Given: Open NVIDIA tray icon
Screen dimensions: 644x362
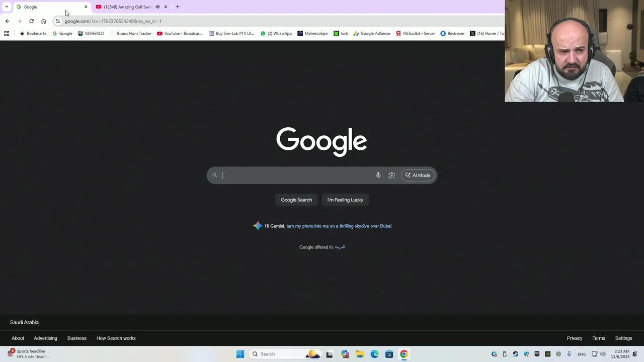Looking at the screenshot, I should pyautogui.click(x=547, y=354).
